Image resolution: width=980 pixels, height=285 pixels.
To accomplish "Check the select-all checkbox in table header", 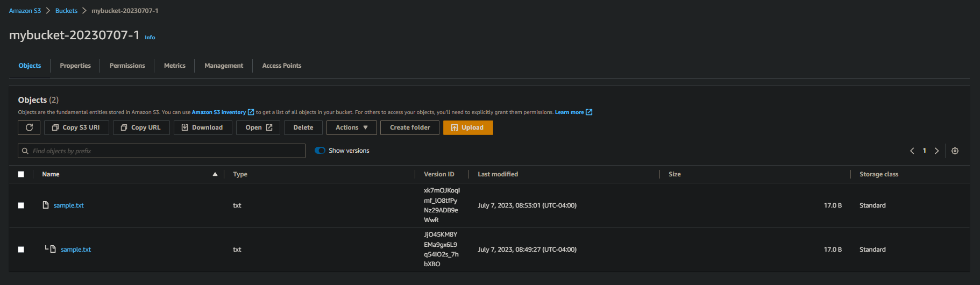I will pyautogui.click(x=21, y=174).
